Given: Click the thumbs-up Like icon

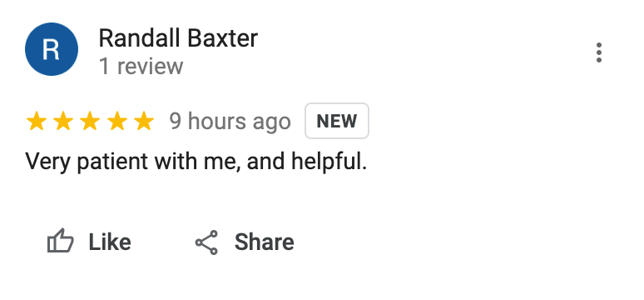Looking at the screenshot, I should coord(61,241).
